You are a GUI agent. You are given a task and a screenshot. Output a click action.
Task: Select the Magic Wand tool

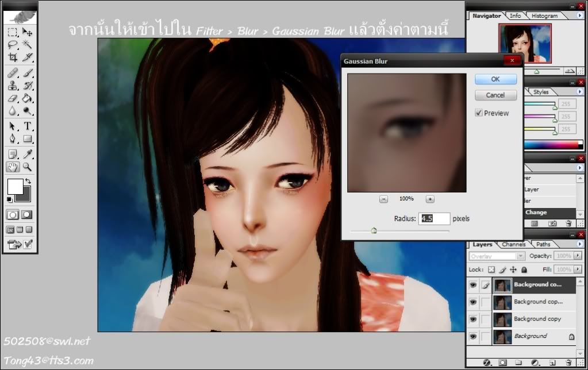[27, 45]
